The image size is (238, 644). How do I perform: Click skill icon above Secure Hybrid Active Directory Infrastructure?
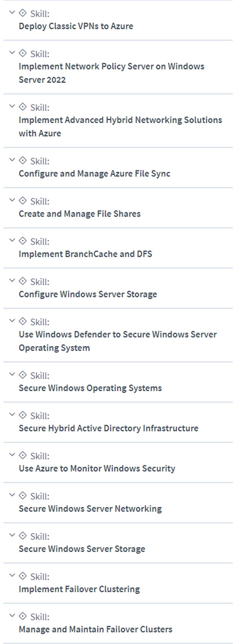(23, 415)
